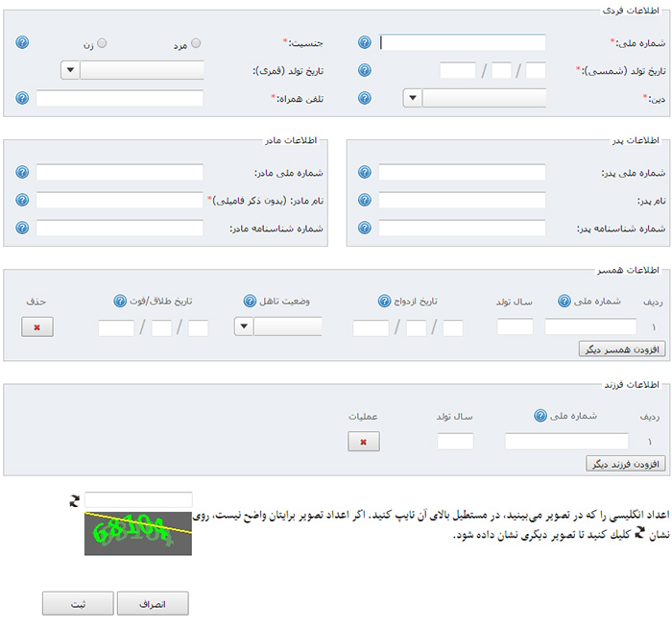Click the انصراف cancel button
Screen dimensions: 672x628
coord(153,604)
